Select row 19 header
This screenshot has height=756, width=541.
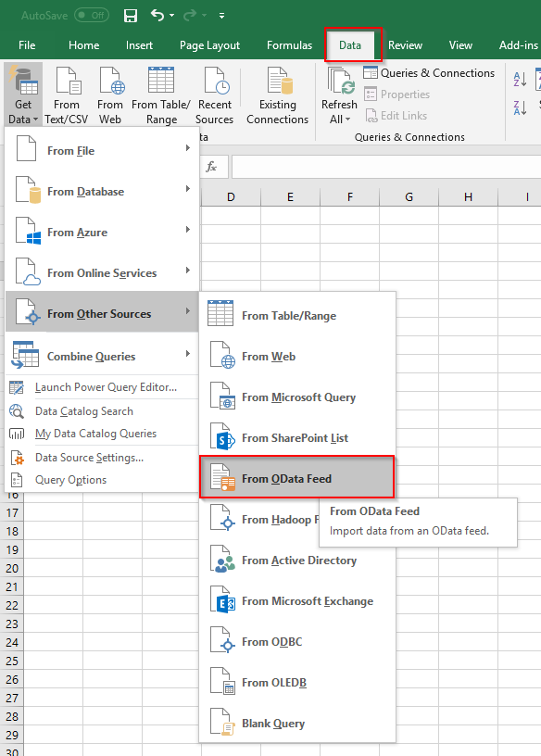coord(12,549)
